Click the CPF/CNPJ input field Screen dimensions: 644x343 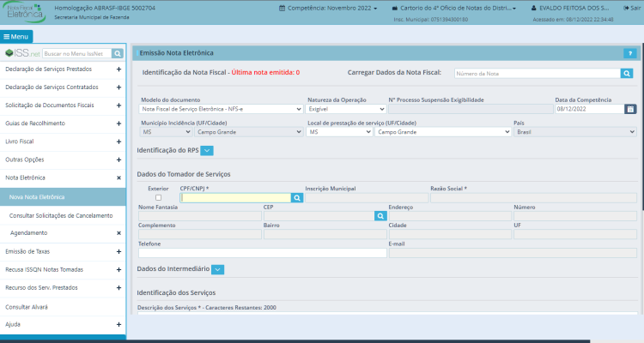coord(235,198)
